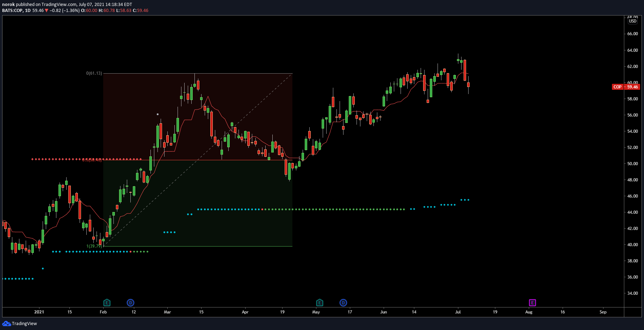Click the May label on time axis
Viewport: 644px width, 330px height.
316,312
